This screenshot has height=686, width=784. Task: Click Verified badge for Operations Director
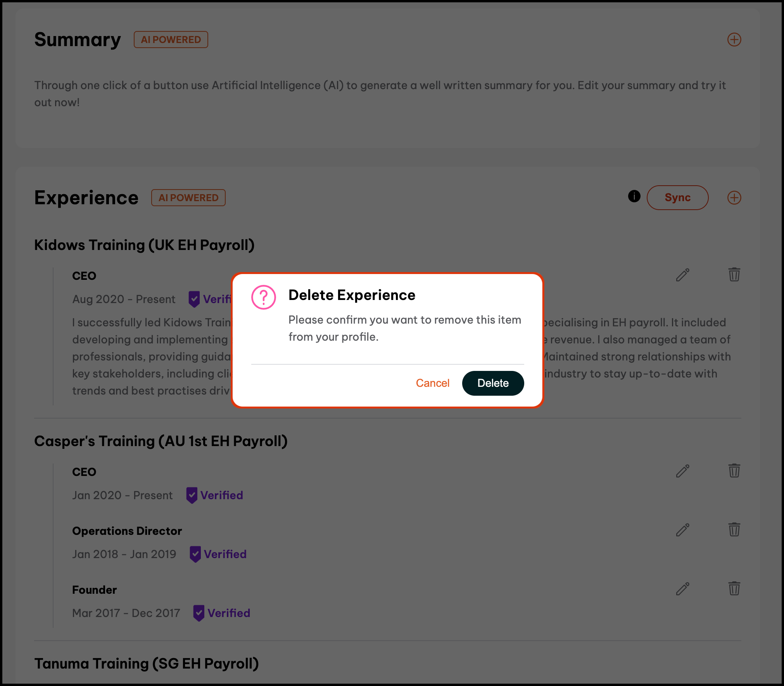click(218, 554)
